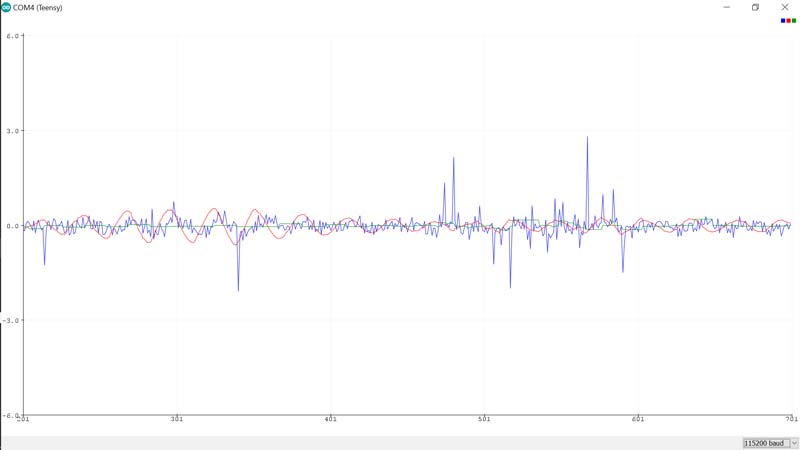This screenshot has width=800, height=450.
Task: Click the 3.0 label on Y axis
Action: (x=13, y=131)
